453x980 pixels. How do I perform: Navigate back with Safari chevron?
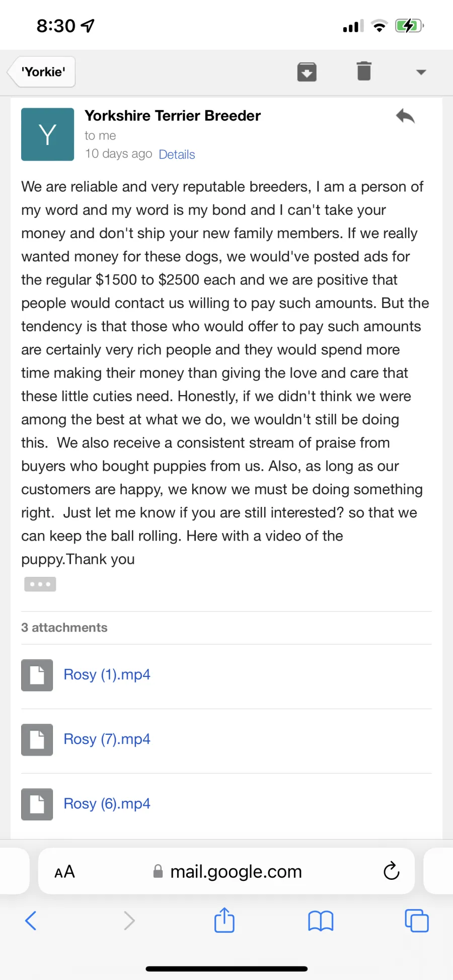click(x=31, y=921)
